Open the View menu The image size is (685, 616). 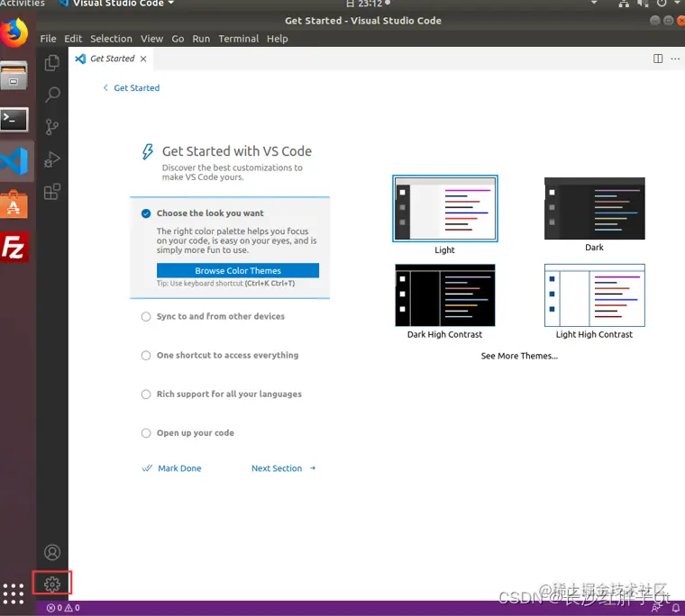(151, 39)
